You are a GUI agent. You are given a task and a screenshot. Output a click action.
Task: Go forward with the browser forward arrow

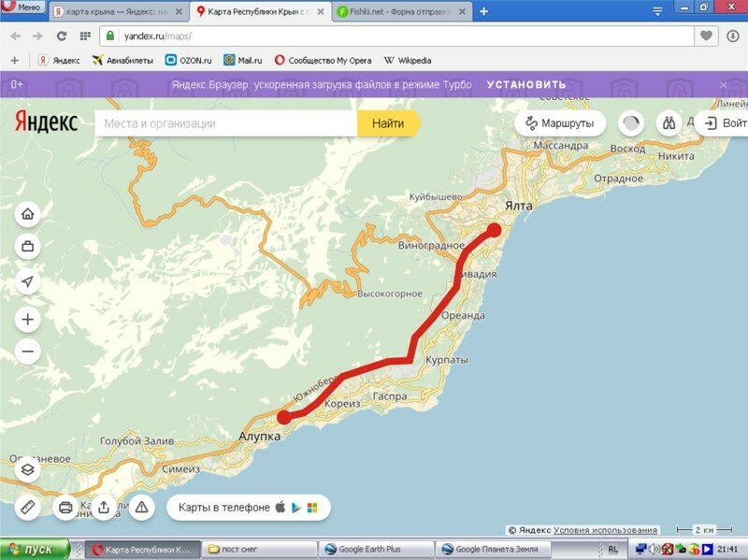pyautogui.click(x=37, y=36)
